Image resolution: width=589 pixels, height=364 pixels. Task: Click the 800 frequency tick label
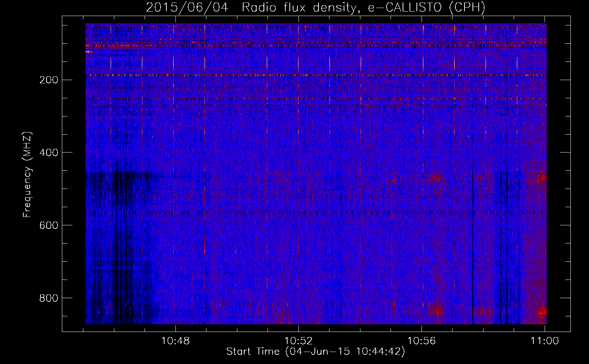point(49,298)
